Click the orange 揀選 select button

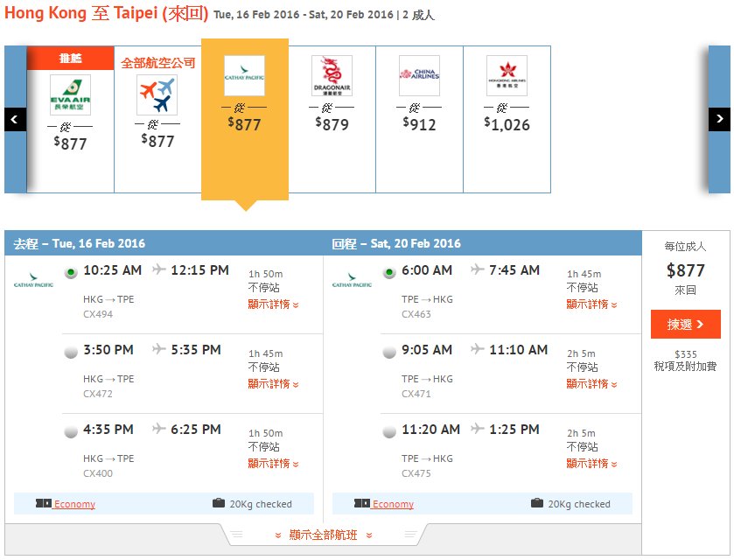click(x=685, y=324)
